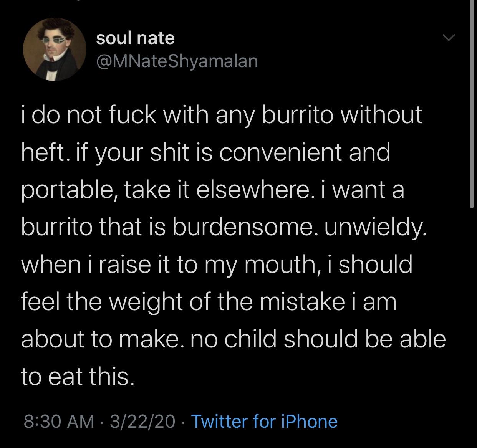Click the portrait inside the circular avatar
The image size is (477, 448).
click(x=55, y=50)
